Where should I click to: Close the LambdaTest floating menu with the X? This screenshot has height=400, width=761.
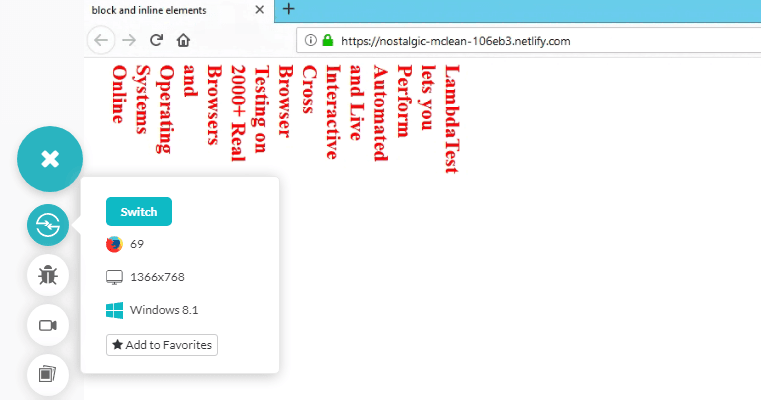[x=50, y=159]
